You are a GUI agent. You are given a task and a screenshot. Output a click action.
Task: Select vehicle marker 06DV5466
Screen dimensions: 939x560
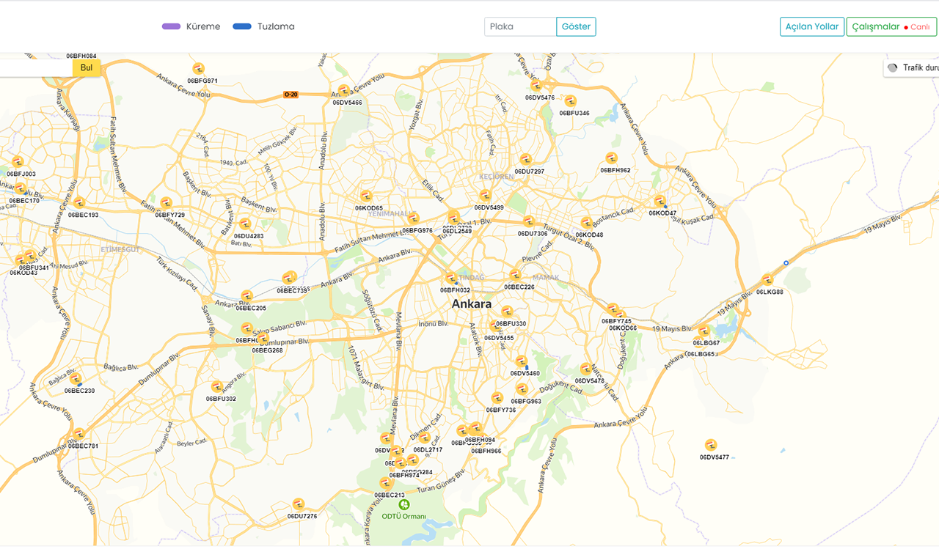pyautogui.click(x=343, y=91)
